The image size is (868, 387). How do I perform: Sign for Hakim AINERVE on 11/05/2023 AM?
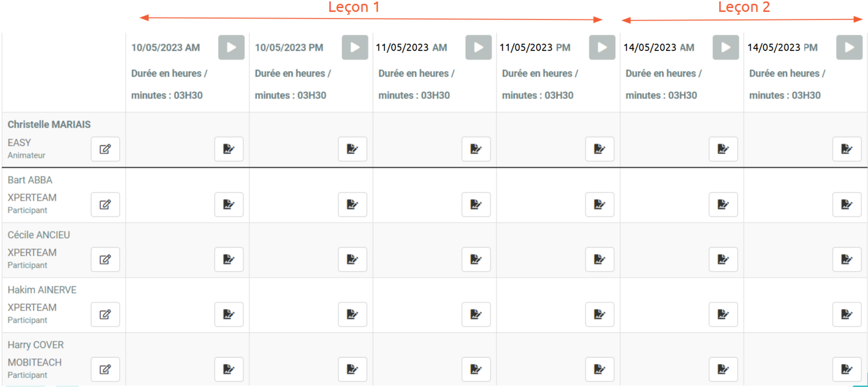476,314
